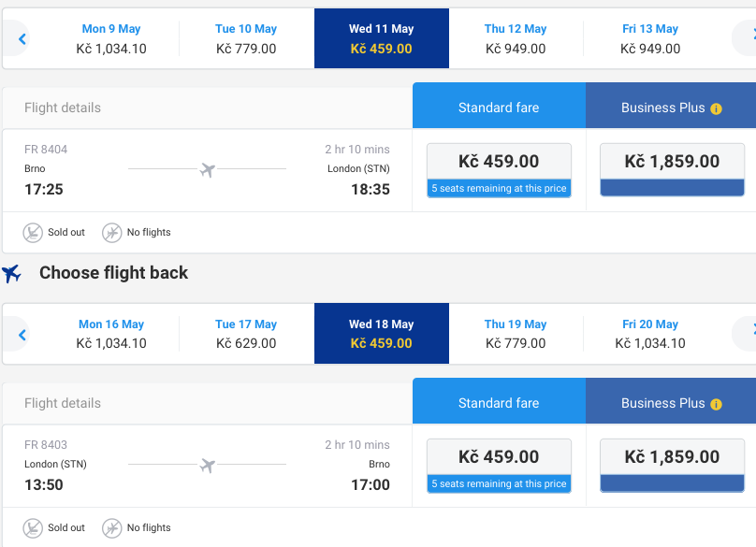Click the Business Plus info icon for return
Image resolution: width=756 pixels, height=547 pixels.
click(716, 404)
